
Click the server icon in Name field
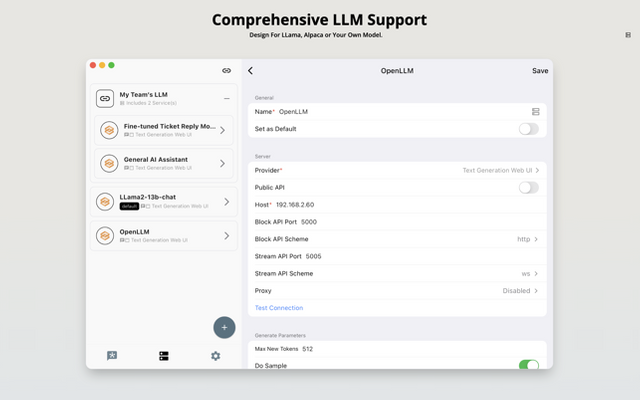pos(536,111)
